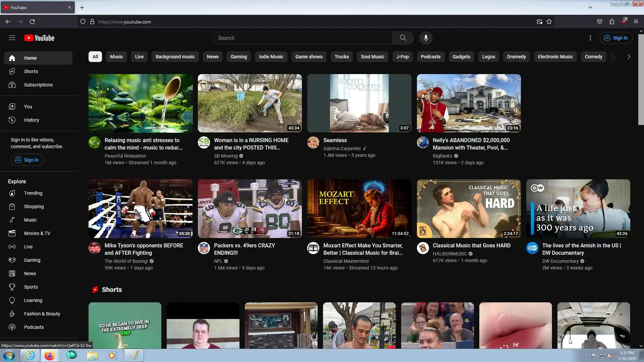Viewport: 644px width, 362px height.
Task: Click the search magnifier button
Action: pos(403,38)
